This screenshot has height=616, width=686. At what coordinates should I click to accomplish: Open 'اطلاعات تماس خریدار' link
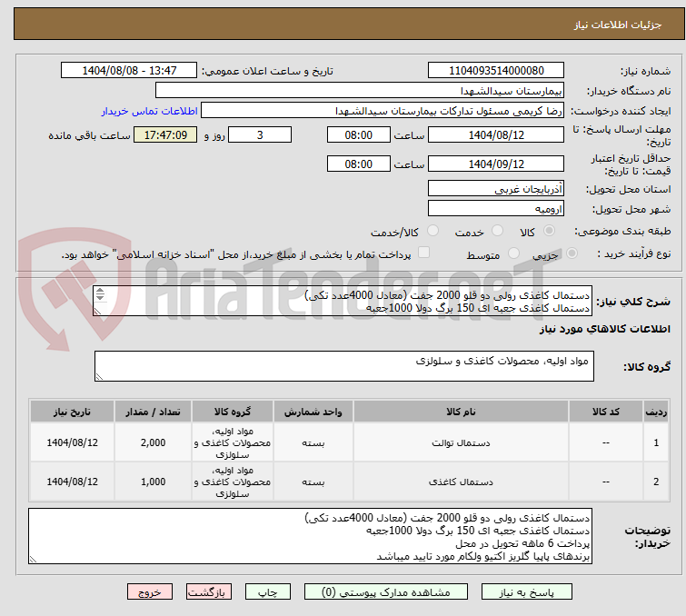tap(150, 111)
